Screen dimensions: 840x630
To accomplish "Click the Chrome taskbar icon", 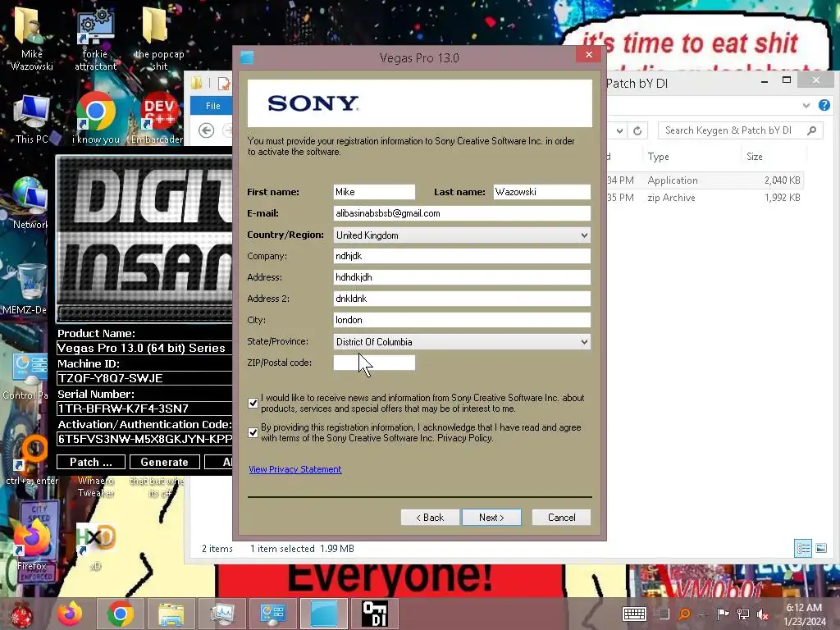I will (120, 614).
